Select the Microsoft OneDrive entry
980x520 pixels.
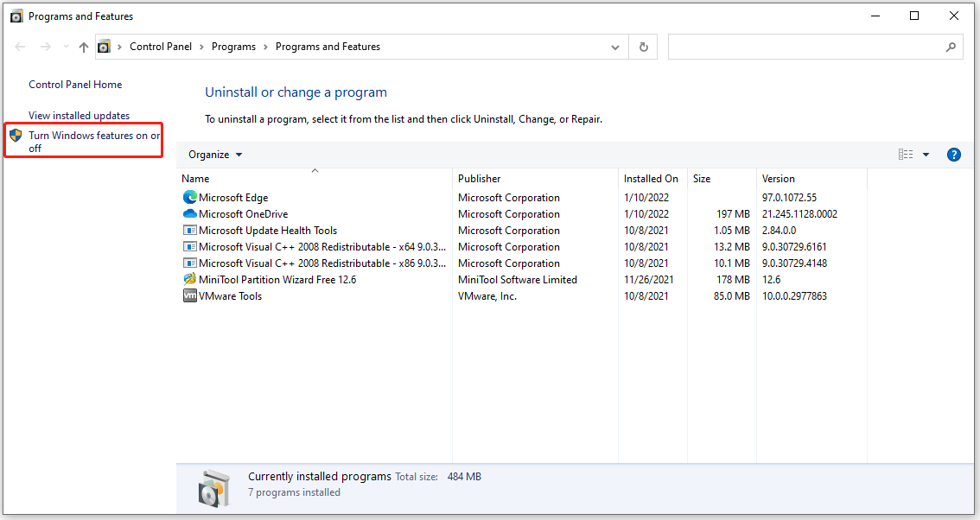click(243, 213)
